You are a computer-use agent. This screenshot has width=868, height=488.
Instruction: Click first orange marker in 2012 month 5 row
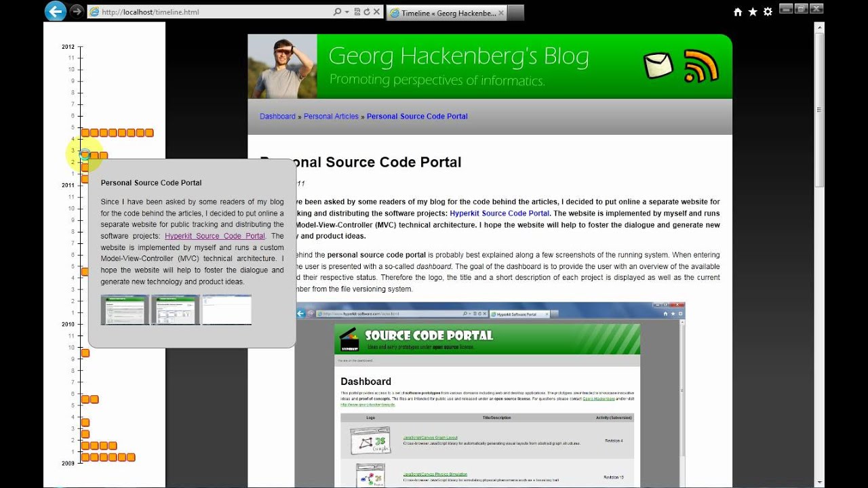pos(85,133)
